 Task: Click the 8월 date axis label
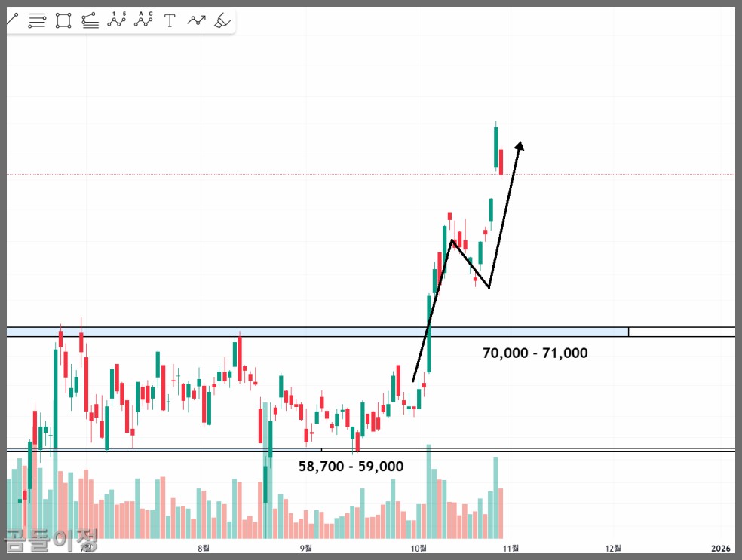click(204, 548)
